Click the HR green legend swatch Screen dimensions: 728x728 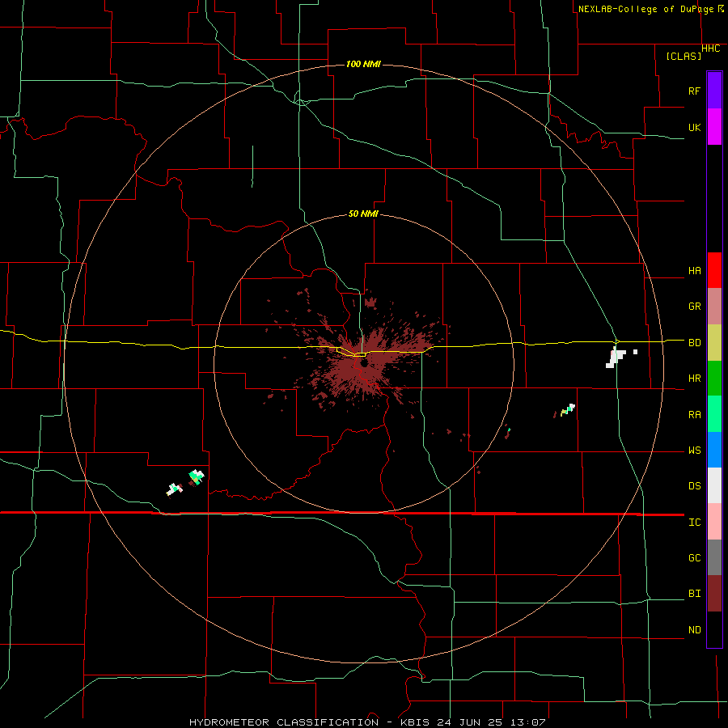click(714, 379)
